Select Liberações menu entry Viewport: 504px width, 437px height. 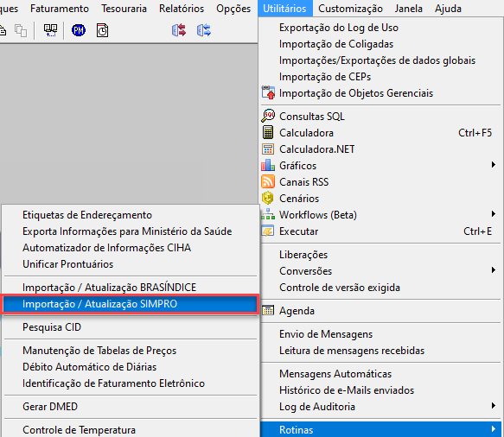click(x=380, y=255)
